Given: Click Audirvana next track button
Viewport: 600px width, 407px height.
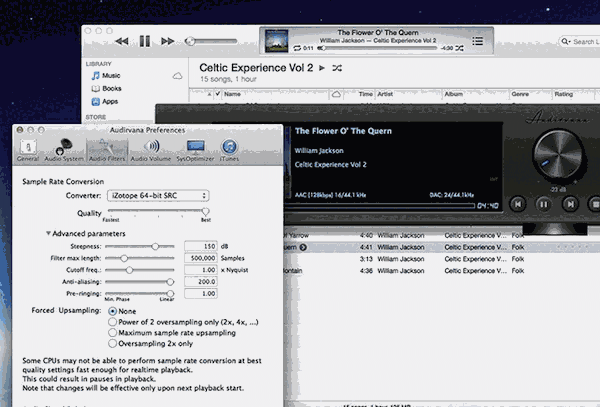Looking at the screenshot, I should [x=570, y=204].
